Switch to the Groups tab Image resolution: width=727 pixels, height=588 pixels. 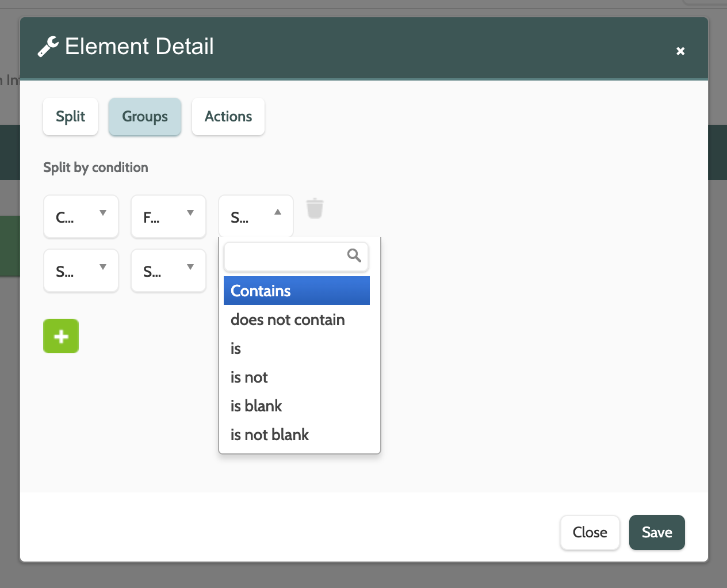point(145,117)
